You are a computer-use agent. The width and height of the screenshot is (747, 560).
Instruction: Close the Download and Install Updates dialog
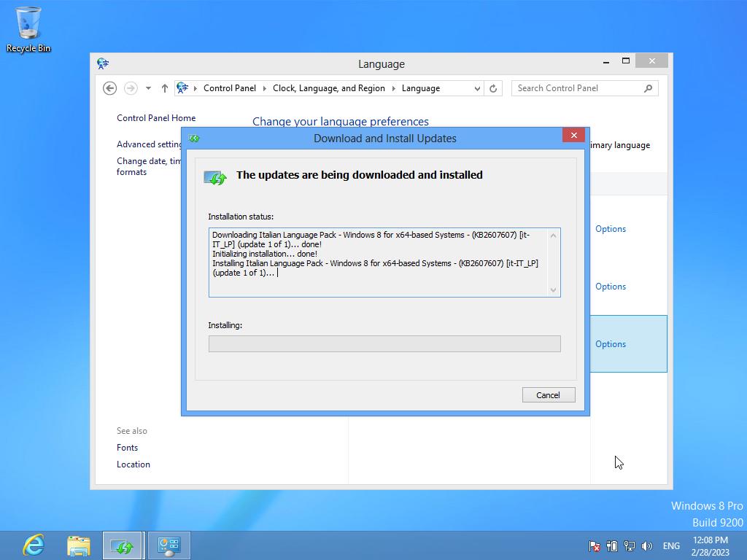pos(573,135)
